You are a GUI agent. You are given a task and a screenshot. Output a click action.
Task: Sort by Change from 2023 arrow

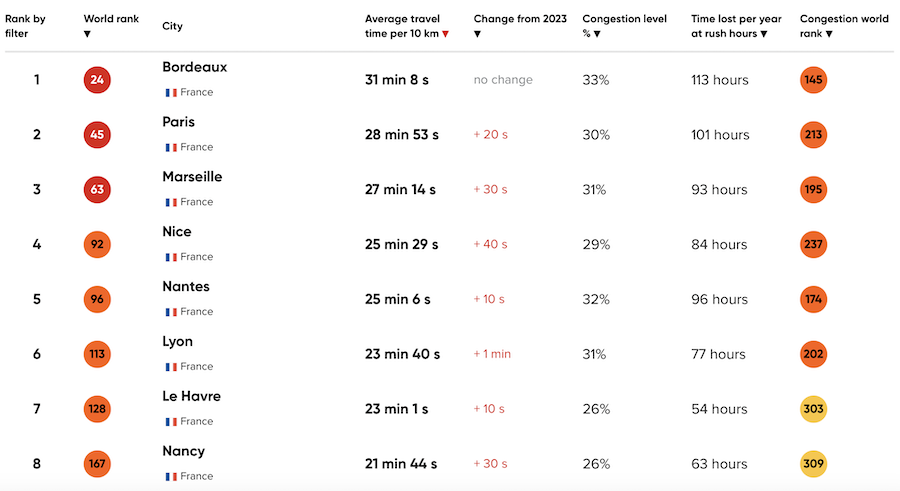477,34
